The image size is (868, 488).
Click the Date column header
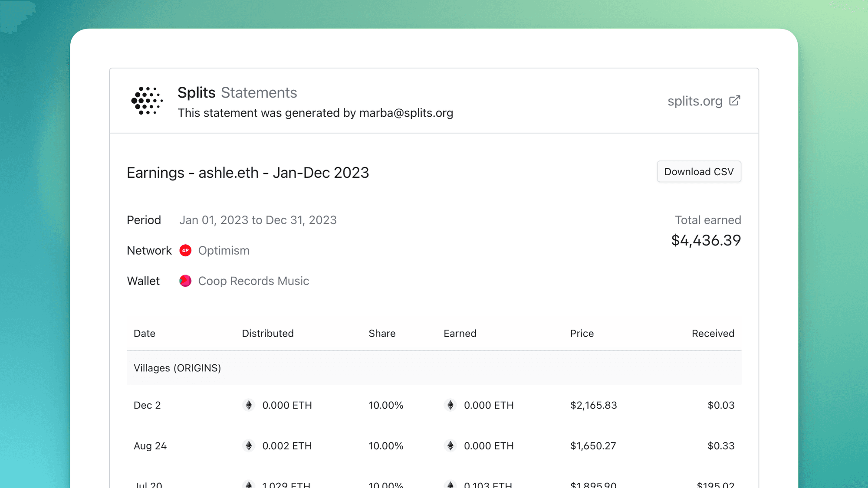coord(144,333)
